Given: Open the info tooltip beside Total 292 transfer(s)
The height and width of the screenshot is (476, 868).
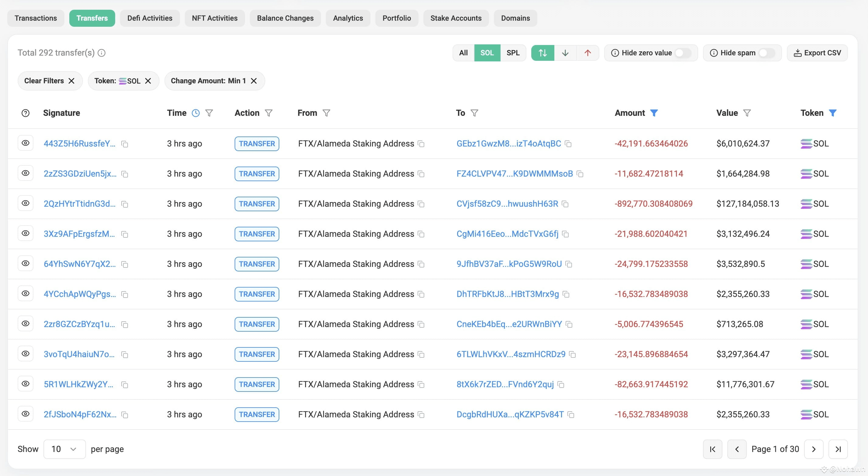Looking at the screenshot, I should [x=102, y=53].
